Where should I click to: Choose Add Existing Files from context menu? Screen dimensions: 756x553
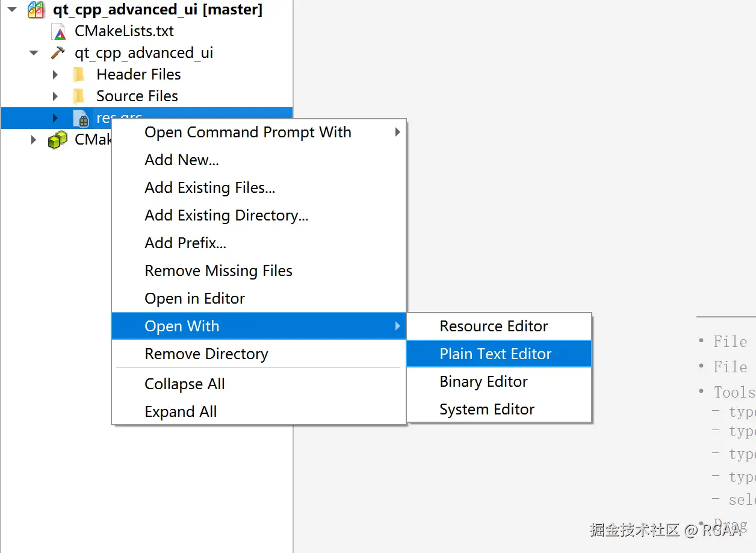(x=210, y=188)
